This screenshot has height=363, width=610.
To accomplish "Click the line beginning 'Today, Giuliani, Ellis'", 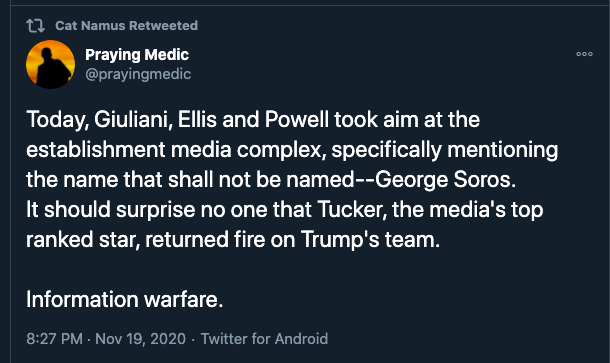I will click(253, 119).
